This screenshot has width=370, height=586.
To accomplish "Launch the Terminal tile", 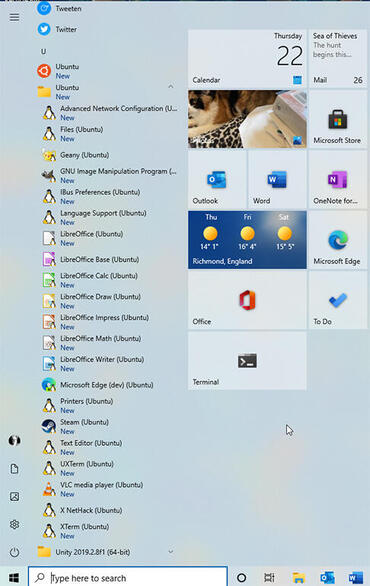I will pyautogui.click(x=247, y=361).
